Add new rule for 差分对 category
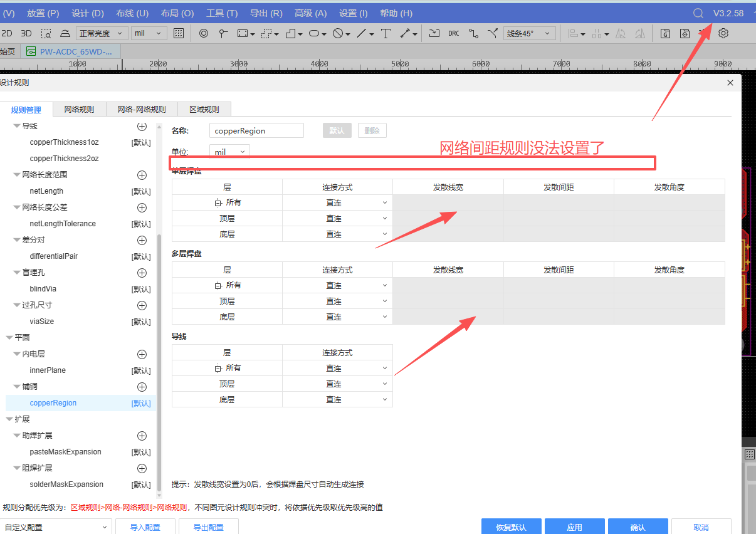This screenshot has width=756, height=534. pos(142,240)
